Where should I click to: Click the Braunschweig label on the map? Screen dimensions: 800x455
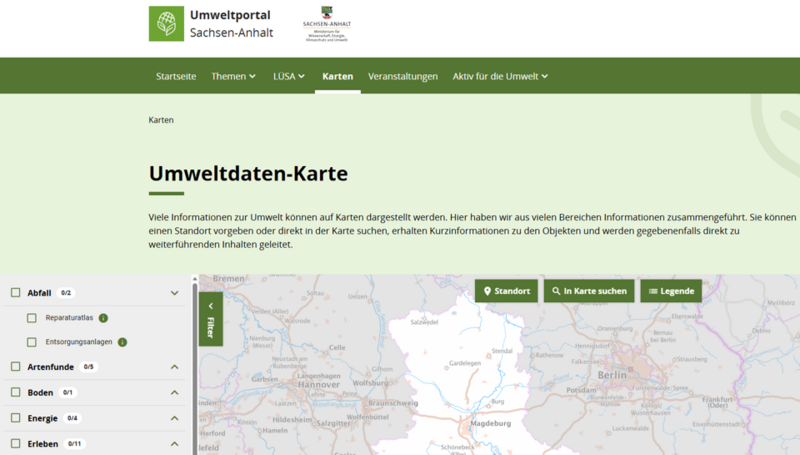pyautogui.click(x=393, y=403)
